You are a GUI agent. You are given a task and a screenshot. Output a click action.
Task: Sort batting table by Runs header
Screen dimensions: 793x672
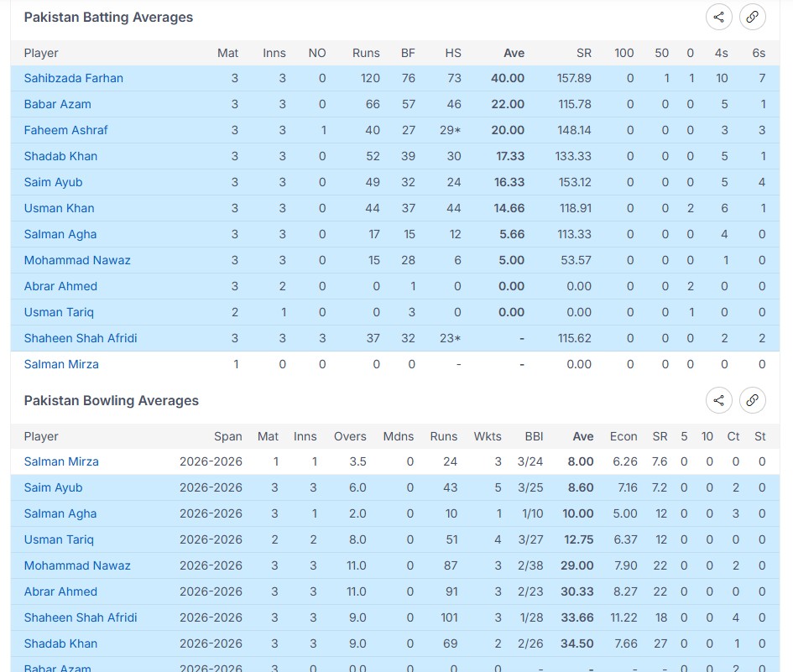pyautogui.click(x=366, y=53)
